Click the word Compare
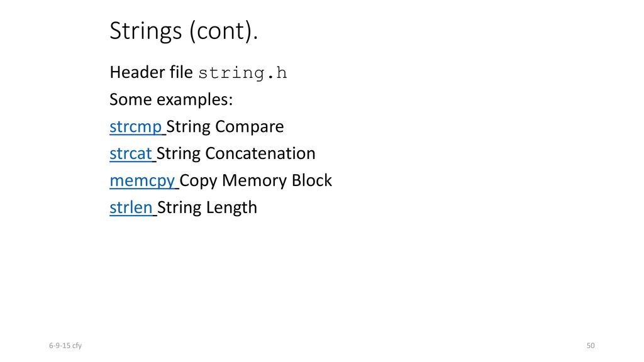 coord(249,127)
